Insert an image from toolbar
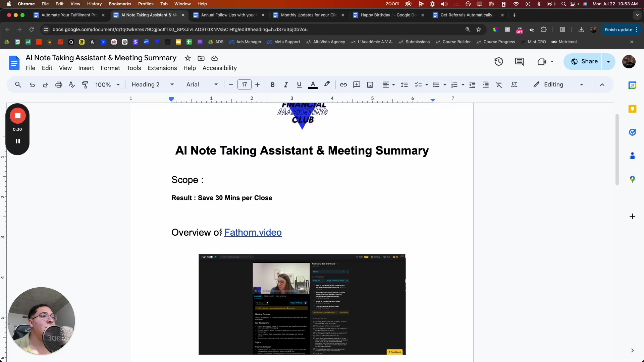The image size is (644, 362). pos(370,85)
